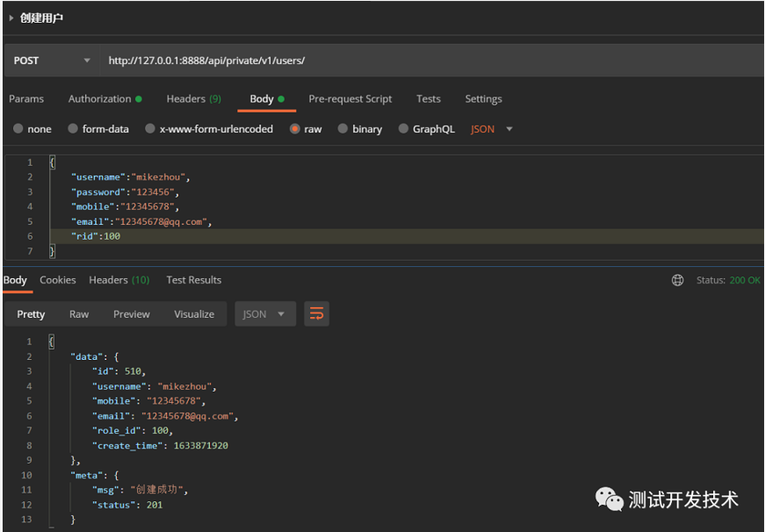Select the binary body radio button
Screen dimensions: 765x532
(343, 129)
